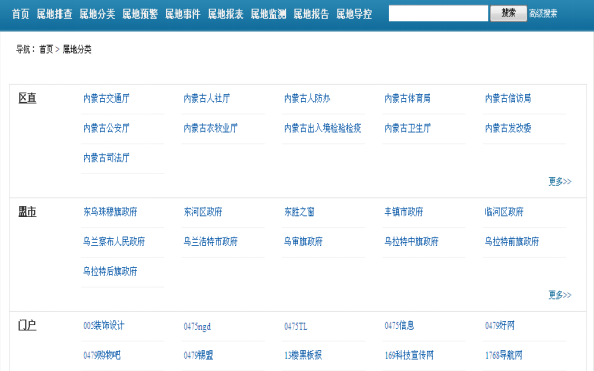The image size is (594, 371).
Task: Open the 乌审旗政府 link
Action: pos(303,241)
